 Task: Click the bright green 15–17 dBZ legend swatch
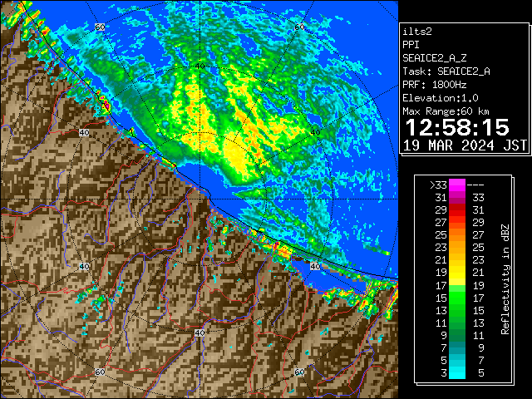(457, 298)
